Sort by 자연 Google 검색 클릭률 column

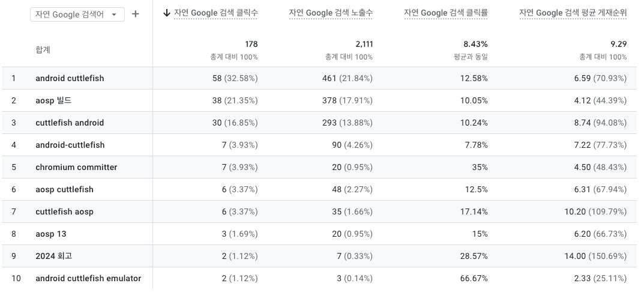[x=445, y=13]
